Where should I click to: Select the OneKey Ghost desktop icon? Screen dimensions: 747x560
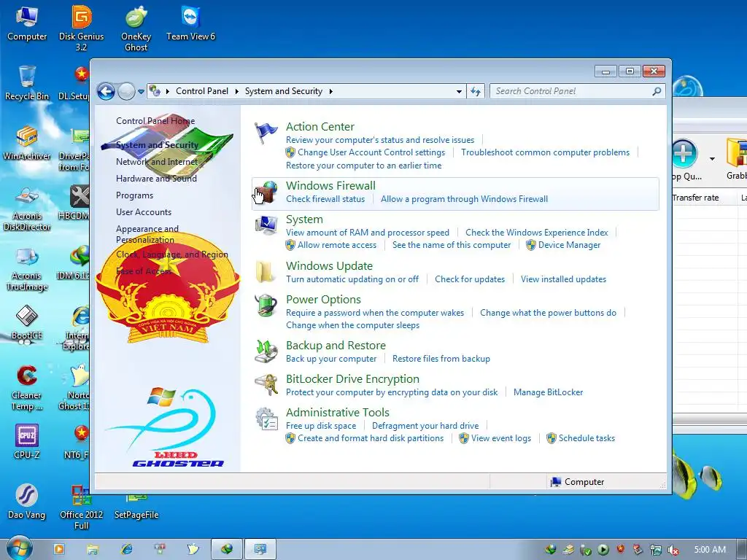tap(136, 28)
